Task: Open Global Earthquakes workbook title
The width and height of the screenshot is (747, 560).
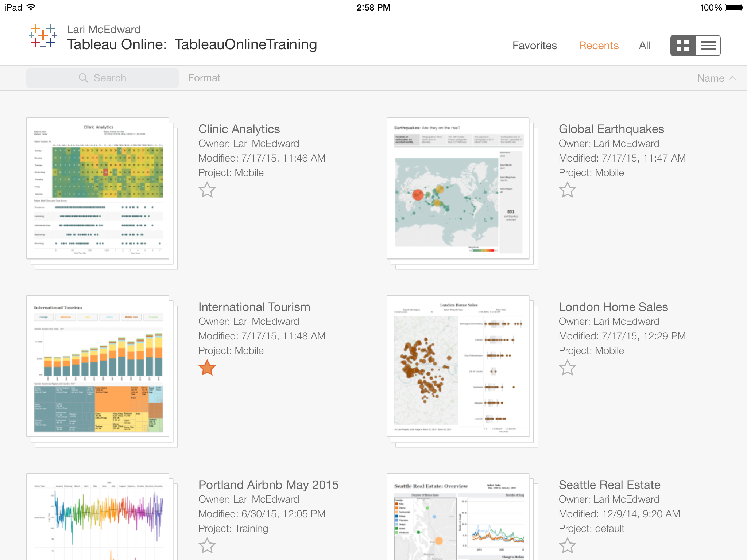Action: point(611,129)
